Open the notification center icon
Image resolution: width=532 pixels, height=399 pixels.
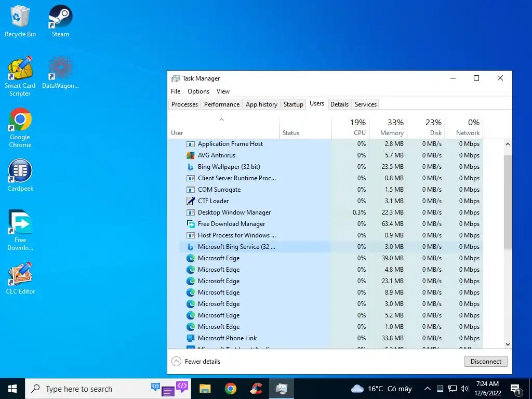click(515, 389)
